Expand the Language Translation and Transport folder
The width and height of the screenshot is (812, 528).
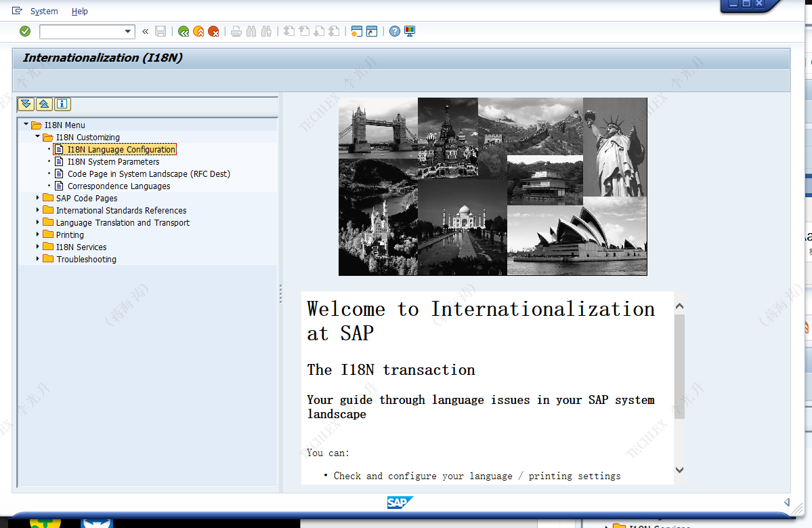pos(37,222)
